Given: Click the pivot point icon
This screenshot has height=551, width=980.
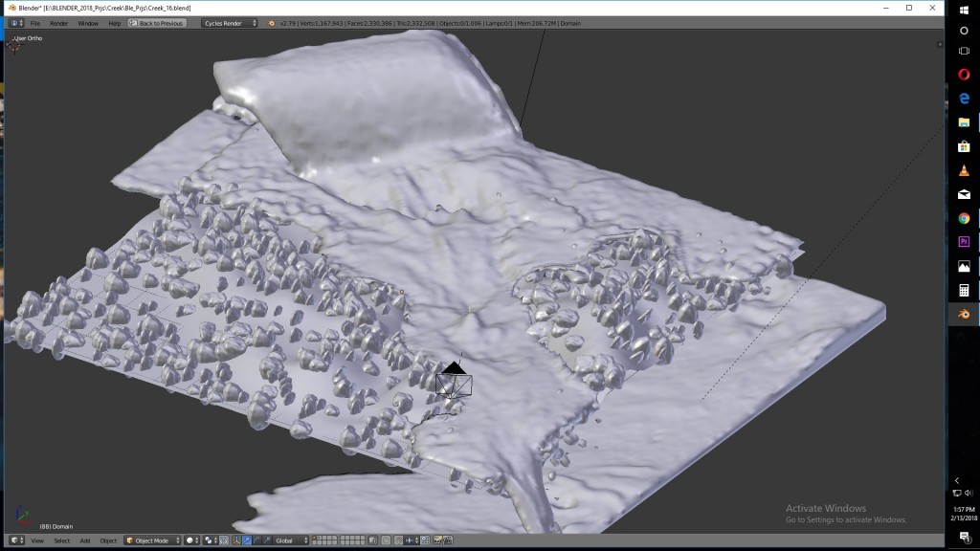Looking at the screenshot, I should 210,540.
